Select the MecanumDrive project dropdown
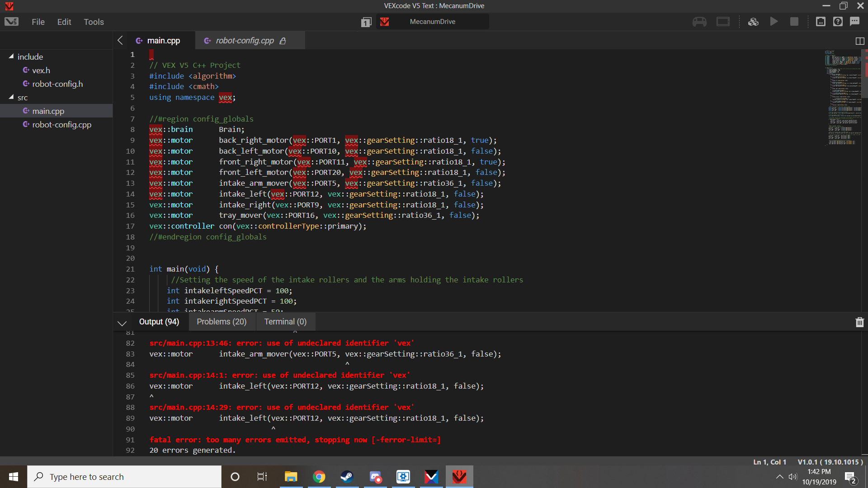 (434, 21)
